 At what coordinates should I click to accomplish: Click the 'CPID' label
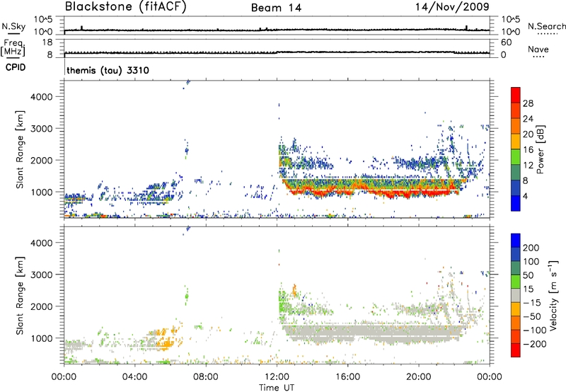[x=16, y=67]
